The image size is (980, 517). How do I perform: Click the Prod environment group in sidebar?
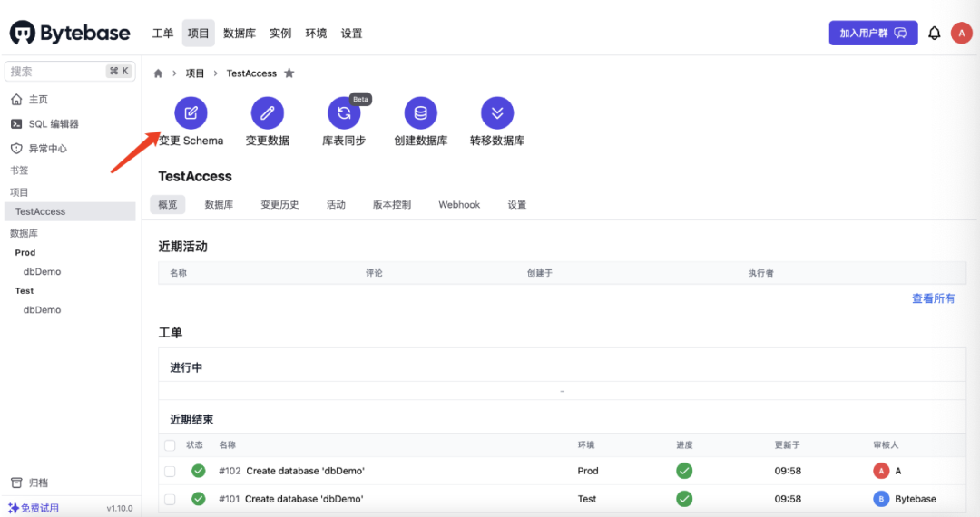click(x=25, y=253)
